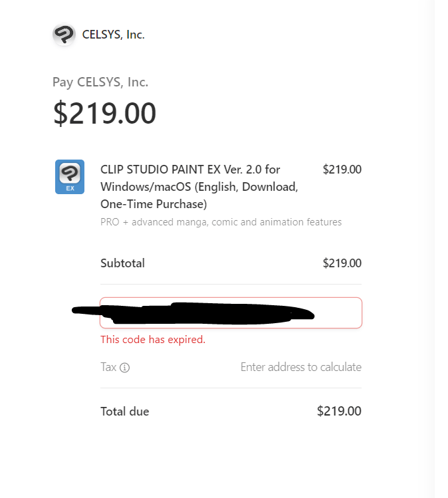Click "Enter address to calculate" text
Image resolution: width=448 pixels, height=498 pixels.
(x=300, y=367)
